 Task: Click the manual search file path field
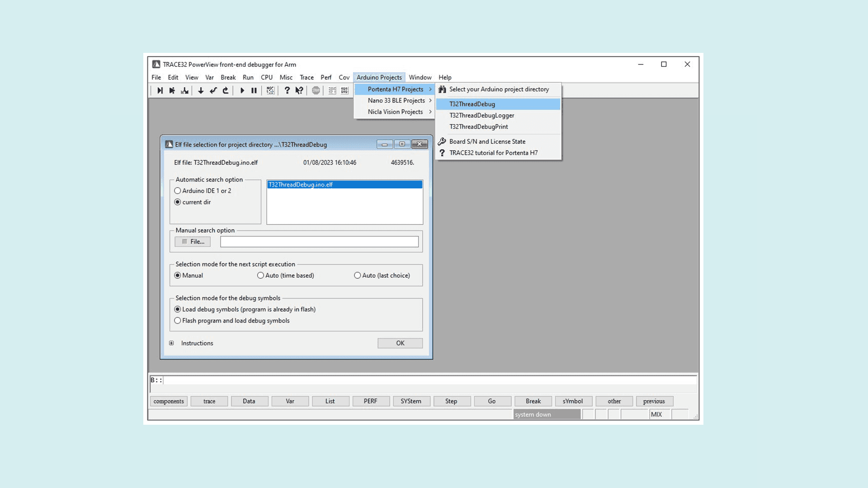coord(319,242)
